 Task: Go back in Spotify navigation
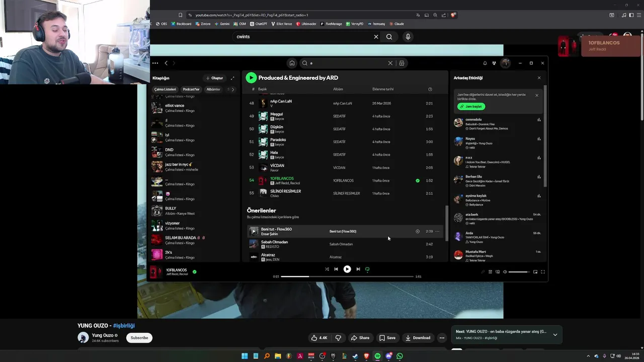coord(166,63)
